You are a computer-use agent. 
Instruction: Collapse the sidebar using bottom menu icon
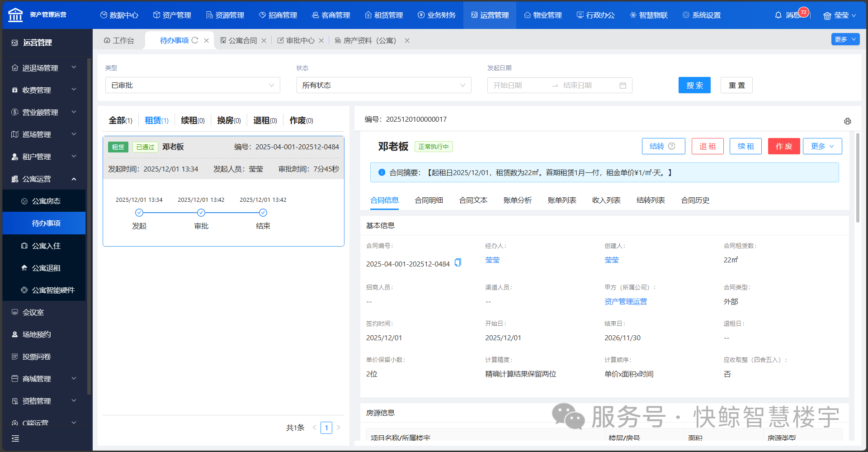coord(15,438)
